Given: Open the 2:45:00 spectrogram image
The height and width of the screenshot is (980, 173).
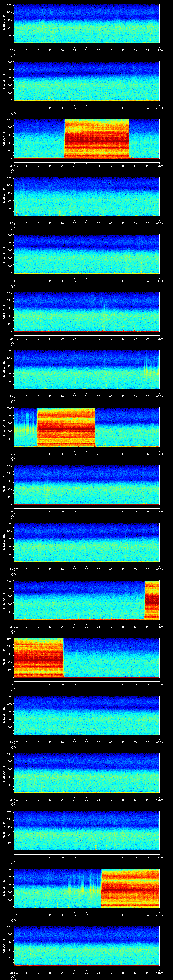Looking at the screenshot, I should pyautogui.click(x=86, y=543).
